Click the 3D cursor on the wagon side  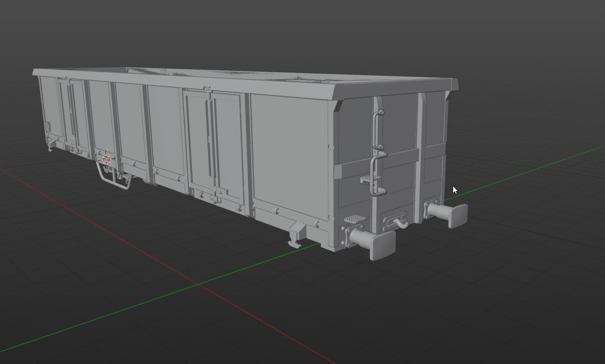(107, 159)
